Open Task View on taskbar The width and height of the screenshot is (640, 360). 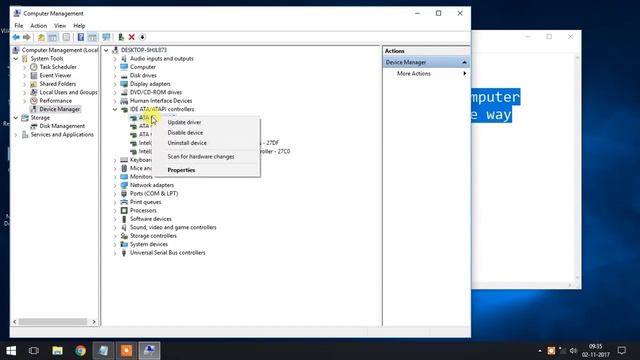point(34,351)
